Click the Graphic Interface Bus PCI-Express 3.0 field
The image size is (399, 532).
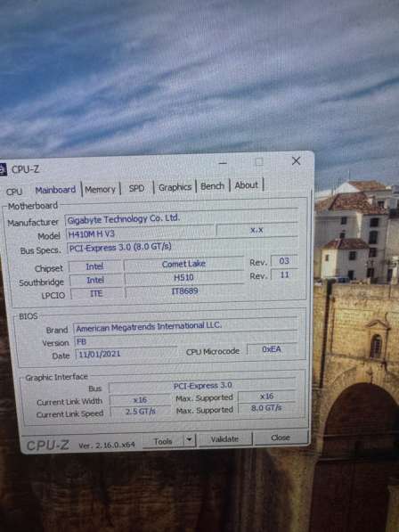(202, 386)
